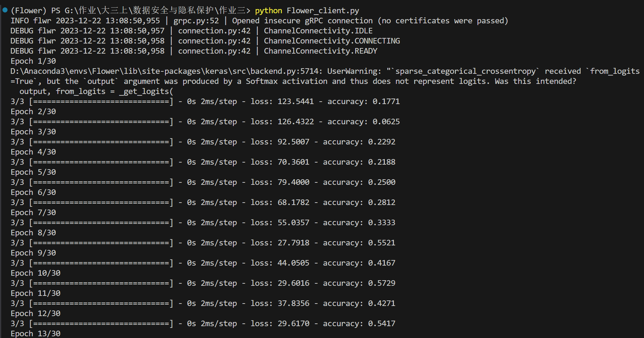The height and width of the screenshot is (338, 644).
Task: Click the loss value 126.4322
Action: pos(295,122)
